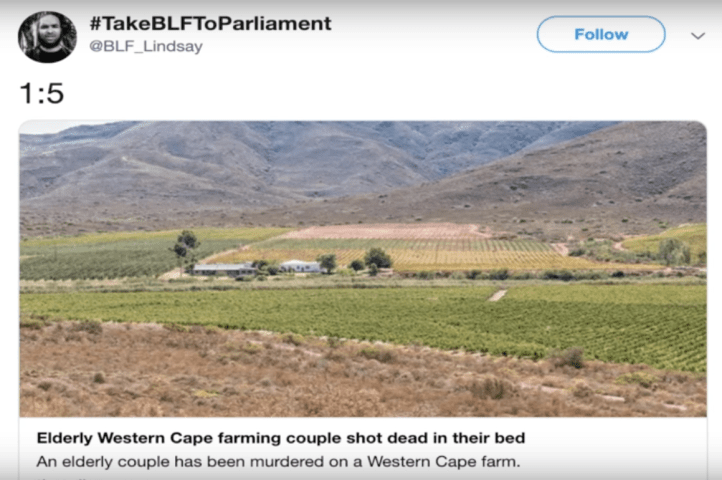The width and height of the screenshot is (722, 480).
Task: Open the farm landscape preview image
Action: [x=363, y=269]
